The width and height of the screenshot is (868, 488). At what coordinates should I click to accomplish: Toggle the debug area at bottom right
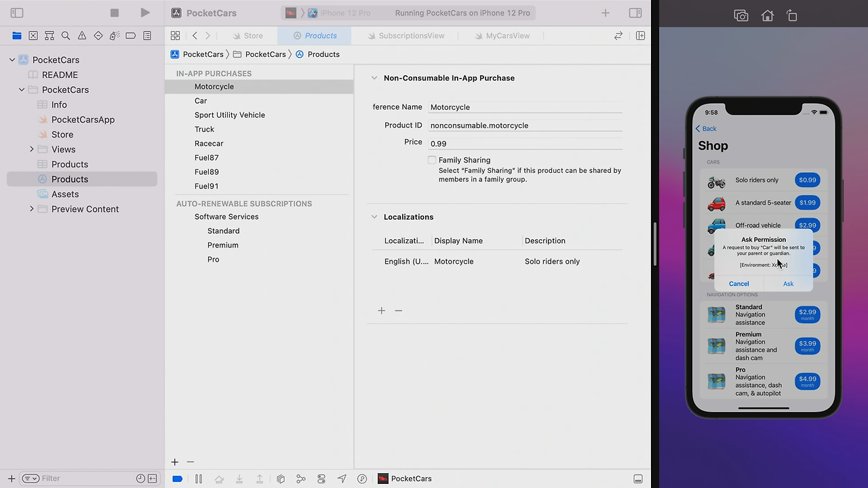click(638, 479)
